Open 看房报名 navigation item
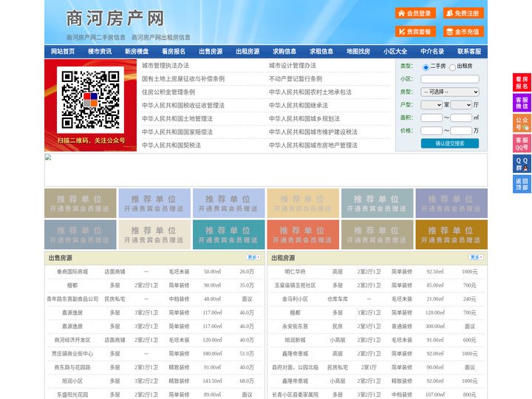 click(174, 51)
